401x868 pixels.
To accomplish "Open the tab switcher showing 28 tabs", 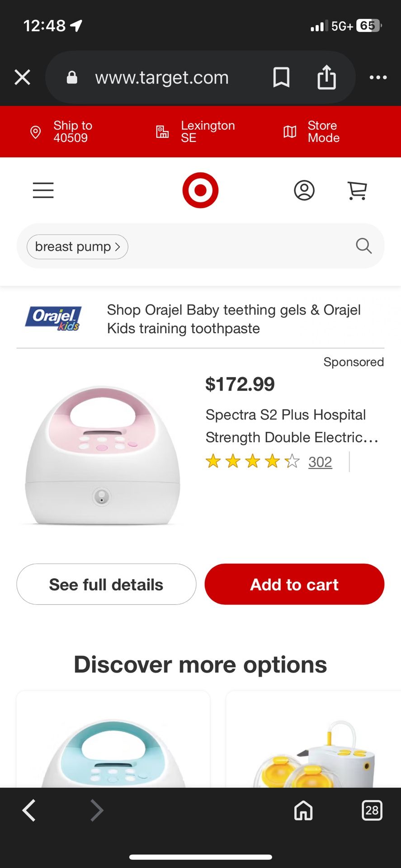I will click(372, 811).
